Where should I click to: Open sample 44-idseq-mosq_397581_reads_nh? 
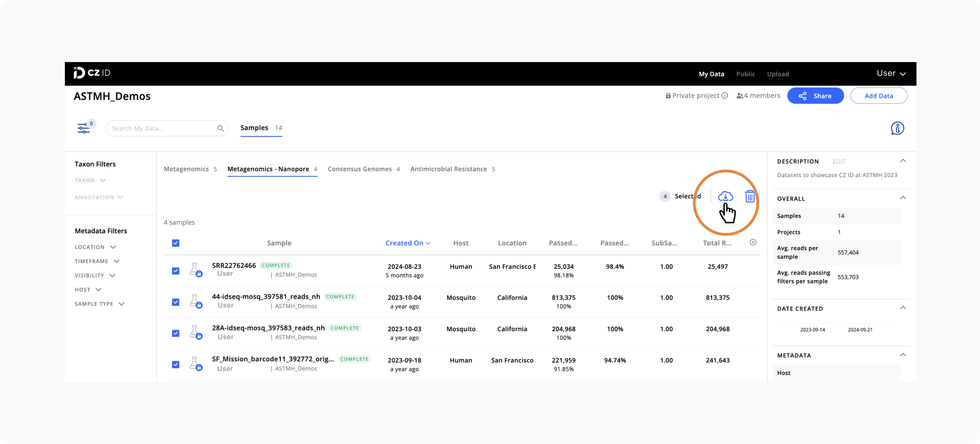coord(266,296)
